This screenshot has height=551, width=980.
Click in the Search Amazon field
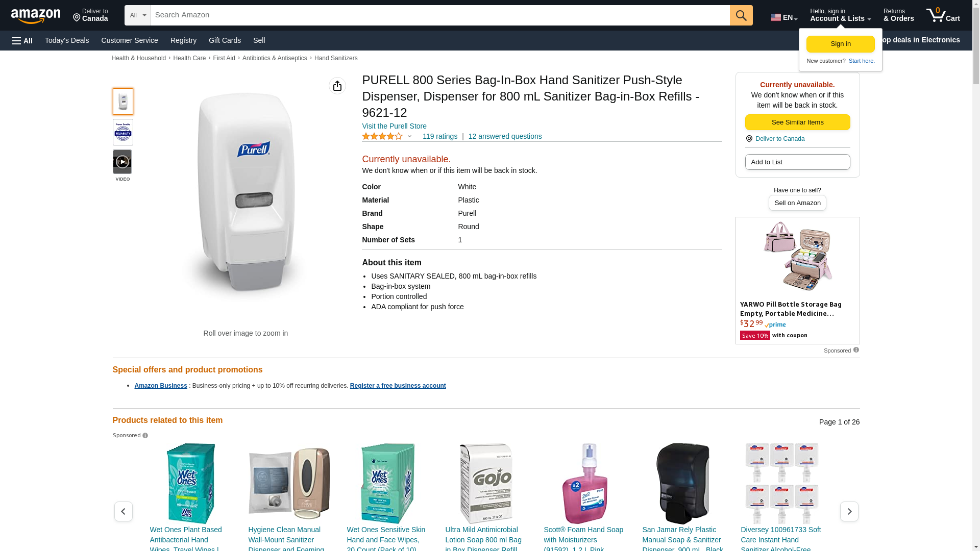440,15
